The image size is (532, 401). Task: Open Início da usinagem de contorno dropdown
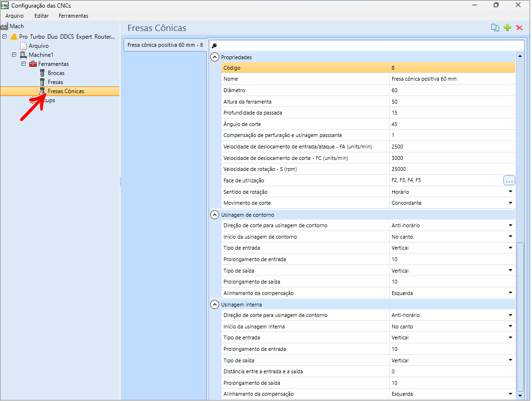(511, 236)
